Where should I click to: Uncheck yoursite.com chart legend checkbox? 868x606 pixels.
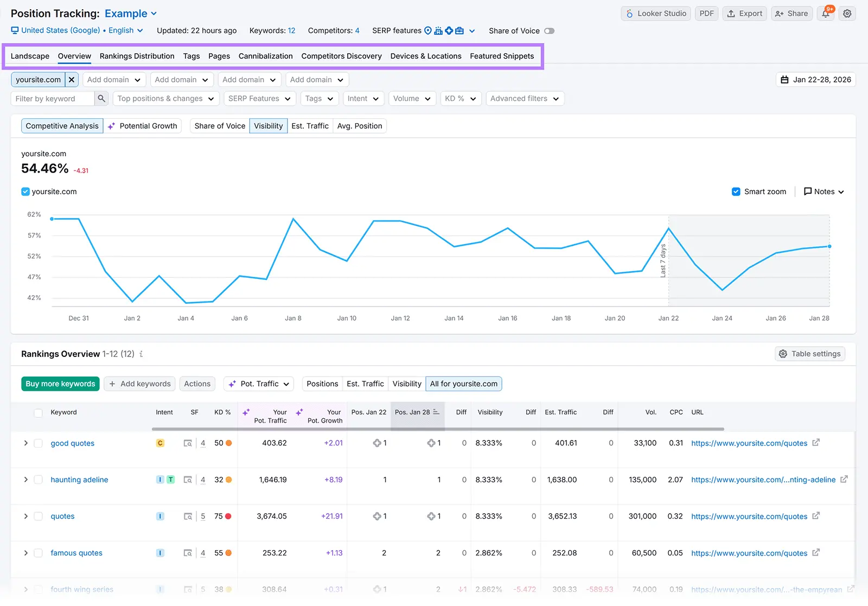pyautogui.click(x=25, y=192)
